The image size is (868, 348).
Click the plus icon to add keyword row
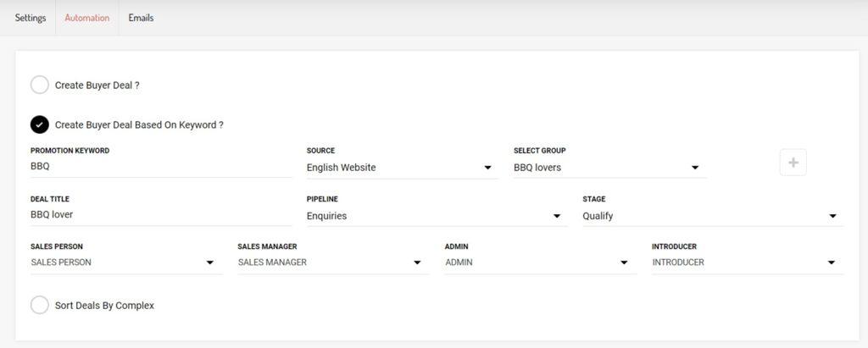[x=793, y=163]
